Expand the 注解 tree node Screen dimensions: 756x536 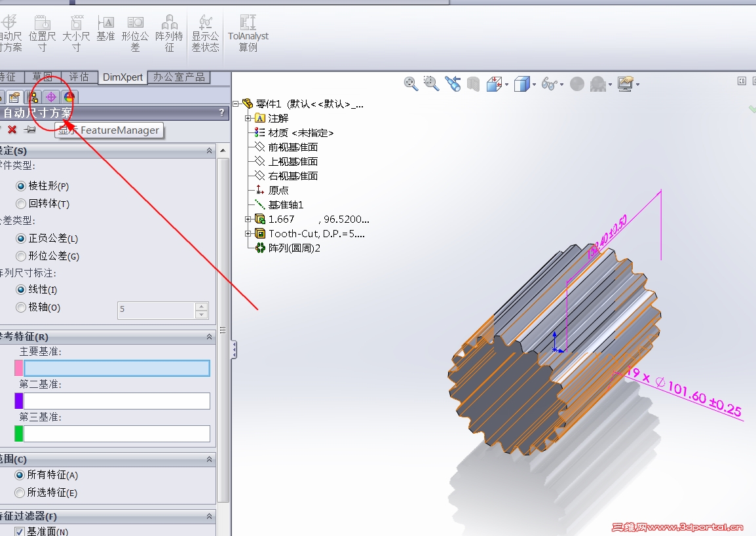point(248,118)
